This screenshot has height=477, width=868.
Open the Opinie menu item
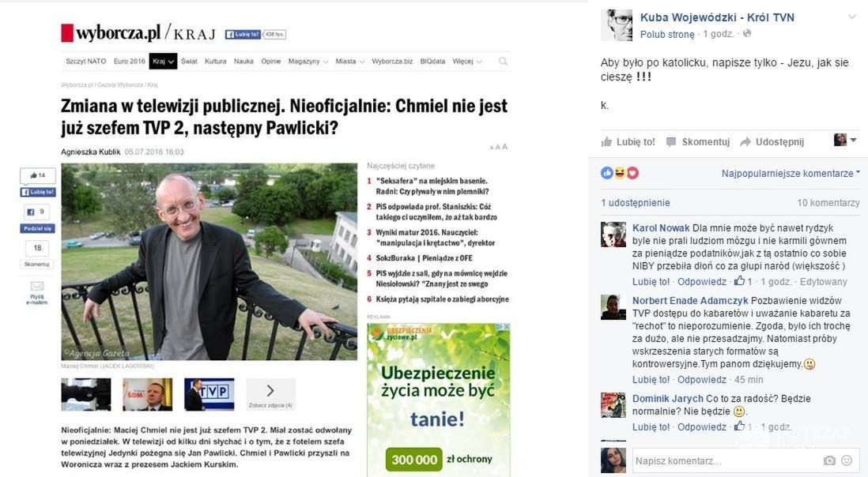[270, 62]
